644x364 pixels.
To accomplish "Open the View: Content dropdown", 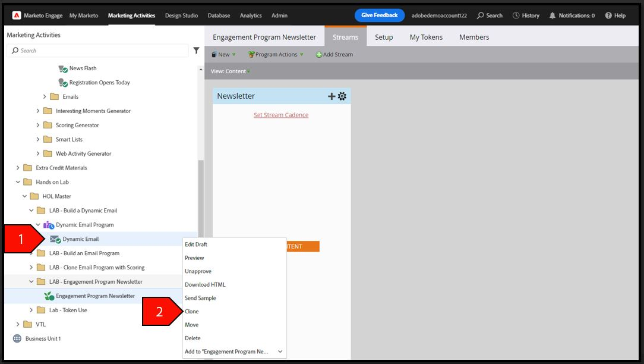I will (x=230, y=71).
